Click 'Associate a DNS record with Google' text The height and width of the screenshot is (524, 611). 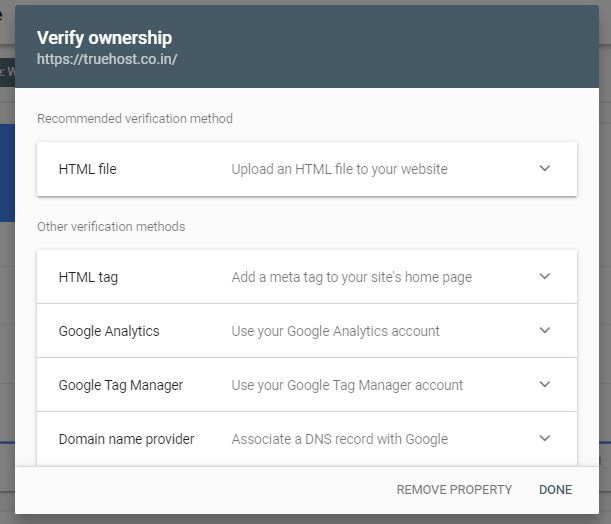click(339, 439)
